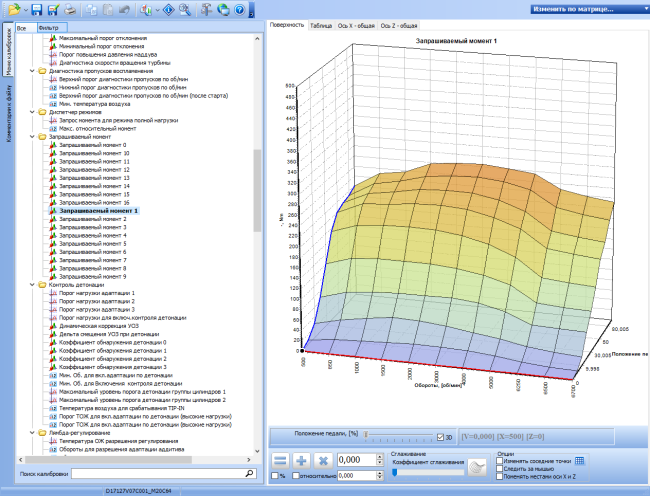Select 'Температура воздуха для срабатывания TIP-IN'

click(122, 408)
